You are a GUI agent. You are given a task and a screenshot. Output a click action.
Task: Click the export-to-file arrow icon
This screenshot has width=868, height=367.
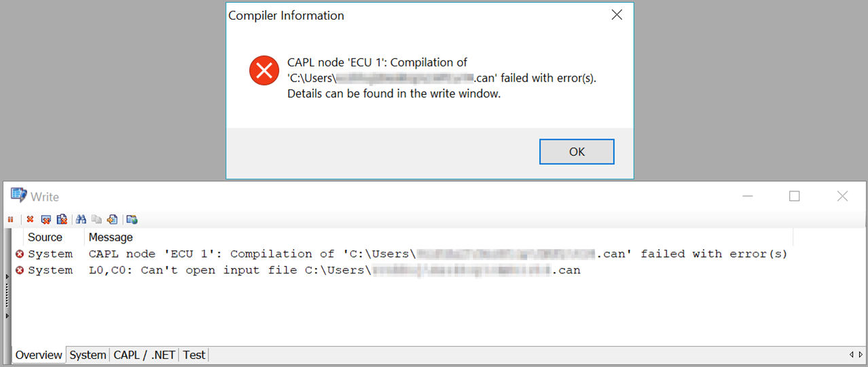click(x=112, y=220)
